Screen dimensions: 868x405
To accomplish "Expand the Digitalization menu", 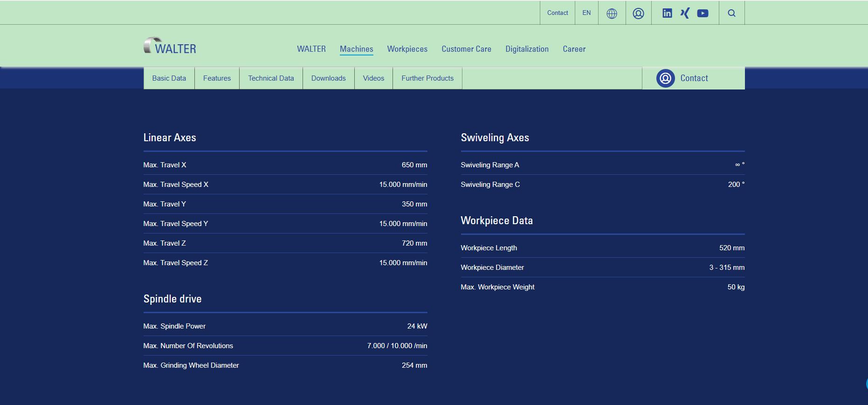I will pyautogui.click(x=527, y=49).
